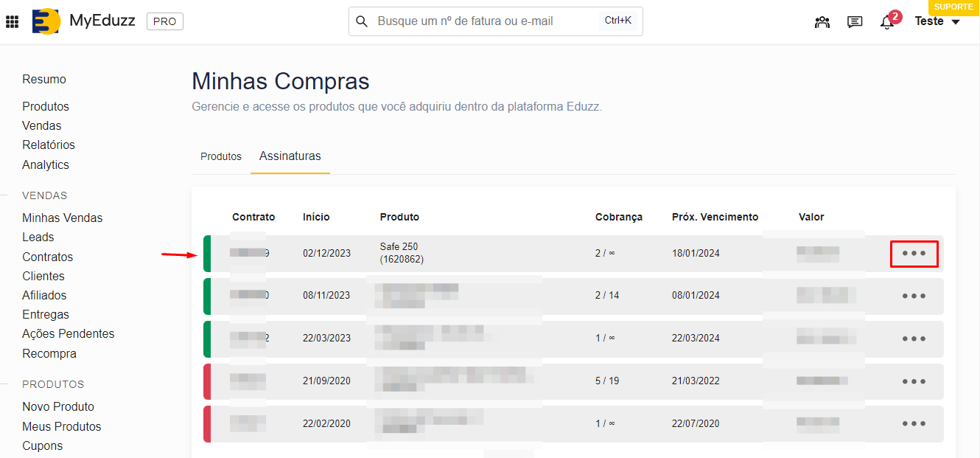Click the MyEduzz logo

pos(46,21)
